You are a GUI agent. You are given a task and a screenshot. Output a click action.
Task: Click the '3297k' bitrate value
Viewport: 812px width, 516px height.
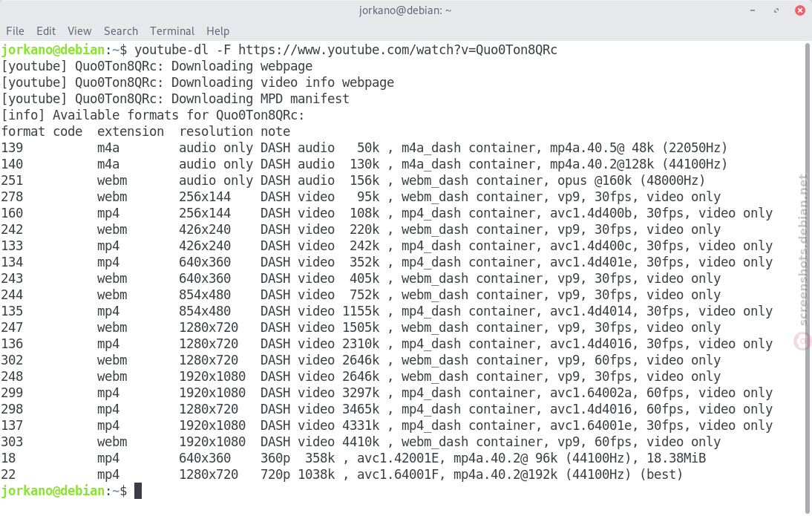click(361, 393)
